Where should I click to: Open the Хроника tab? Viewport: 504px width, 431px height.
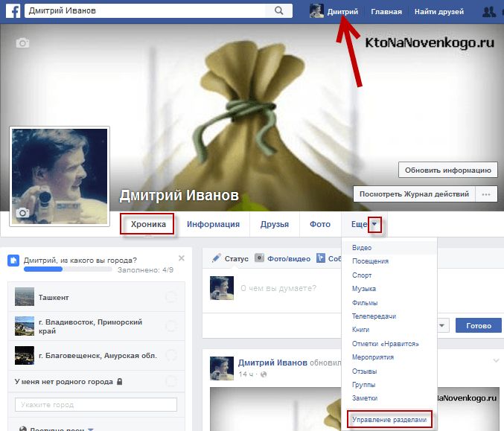pyautogui.click(x=148, y=224)
